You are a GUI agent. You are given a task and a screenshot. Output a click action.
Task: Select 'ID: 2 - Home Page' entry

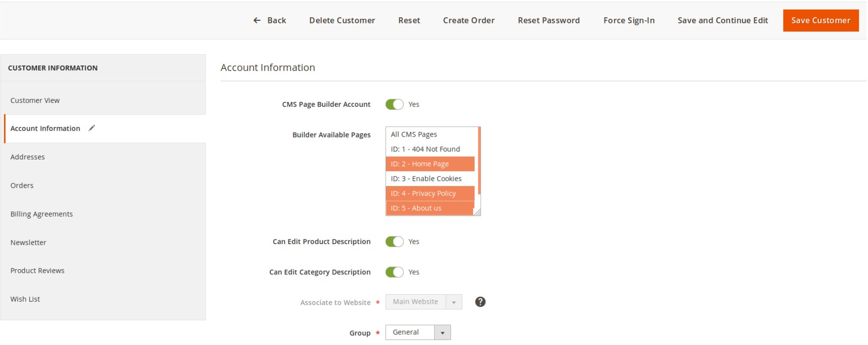419,164
